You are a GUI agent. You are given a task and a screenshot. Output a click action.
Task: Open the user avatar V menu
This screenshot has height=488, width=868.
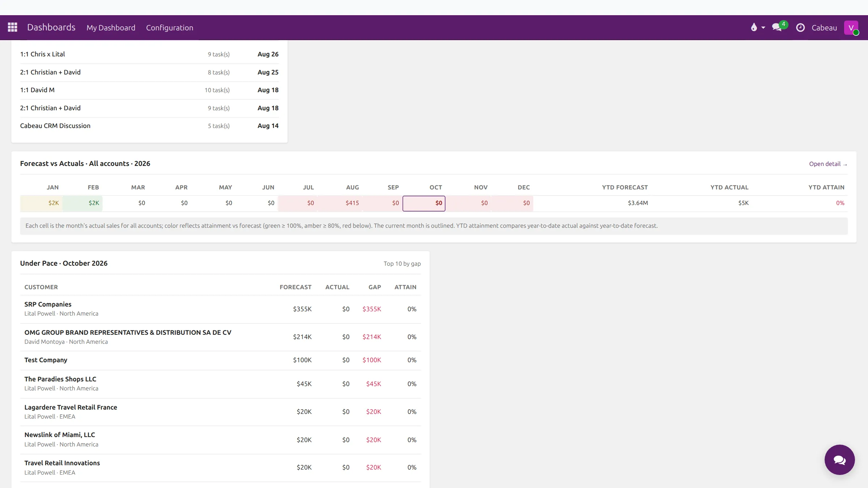click(851, 27)
